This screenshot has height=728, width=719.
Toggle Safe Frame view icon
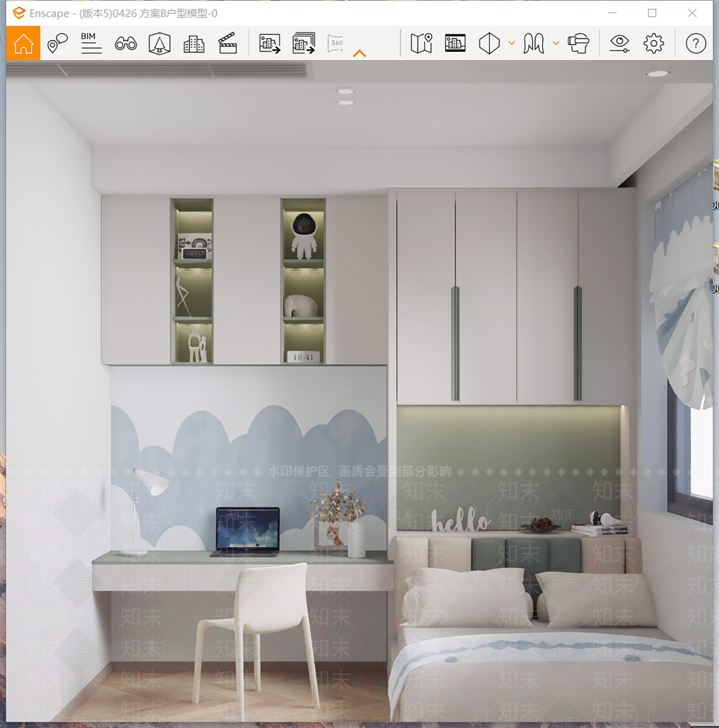pos(455,43)
